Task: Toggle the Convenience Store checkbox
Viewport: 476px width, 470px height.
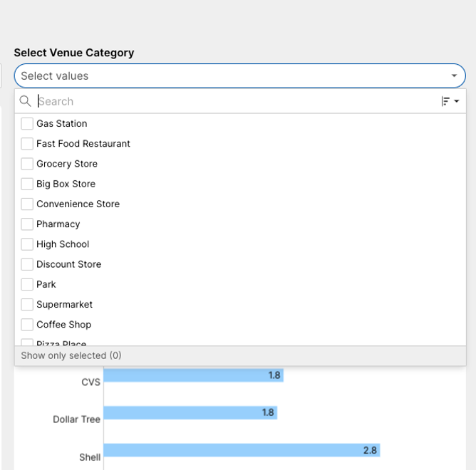Action: point(27,204)
